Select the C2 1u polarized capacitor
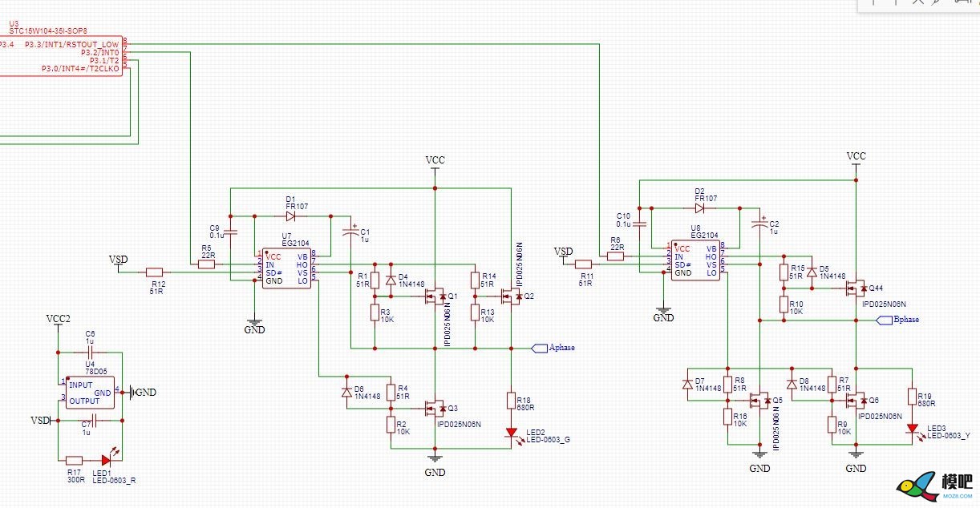Image resolution: width=980 pixels, height=508 pixels. [759, 224]
